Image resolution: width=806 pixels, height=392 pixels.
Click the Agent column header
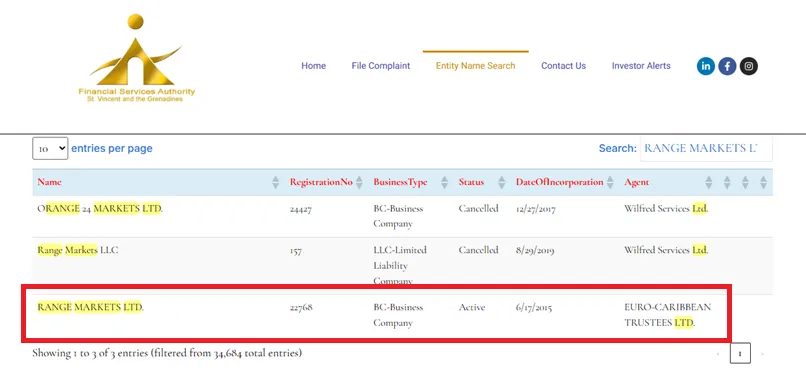pyautogui.click(x=636, y=182)
